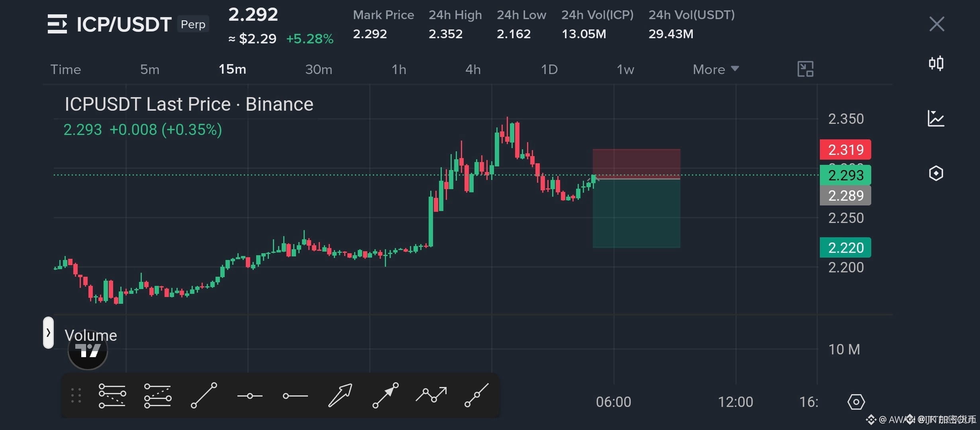980x430 pixels.
Task: Open the time axis settings hexagon icon
Action: [856, 402]
